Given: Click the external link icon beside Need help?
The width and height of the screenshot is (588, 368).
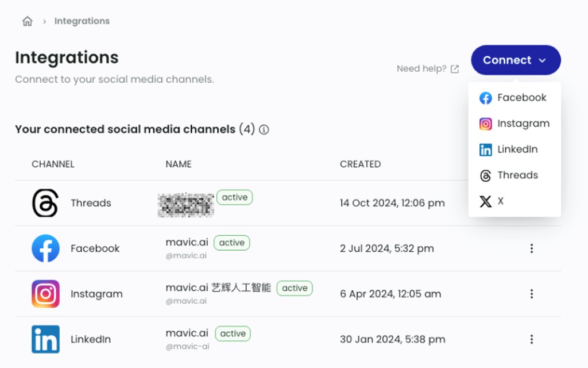Looking at the screenshot, I should [455, 69].
